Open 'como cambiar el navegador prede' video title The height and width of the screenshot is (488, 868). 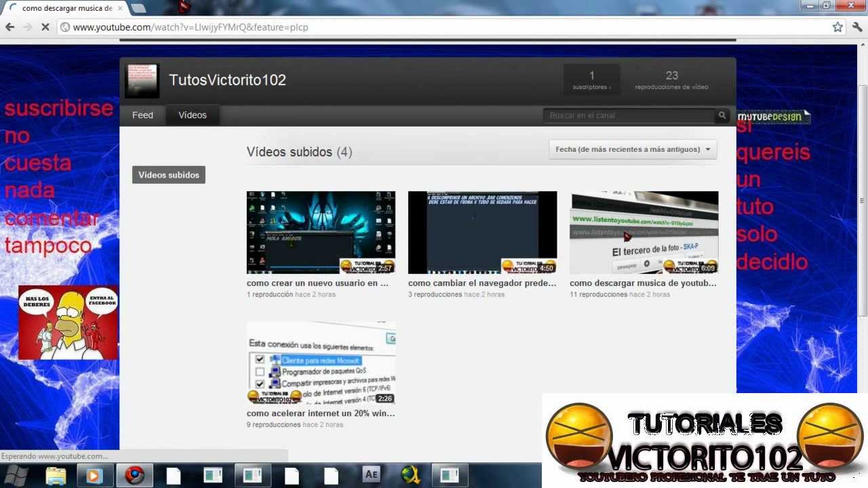(x=482, y=283)
